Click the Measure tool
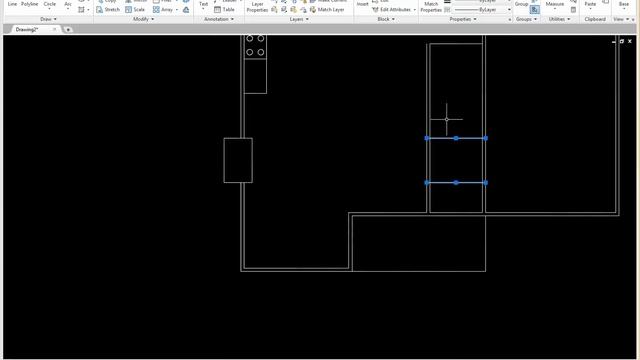Viewport: 640px width, 360px height. click(555, 4)
